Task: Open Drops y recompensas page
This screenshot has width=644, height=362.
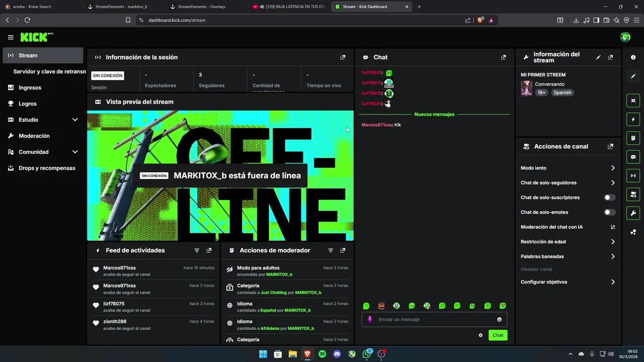Action: click(43, 168)
